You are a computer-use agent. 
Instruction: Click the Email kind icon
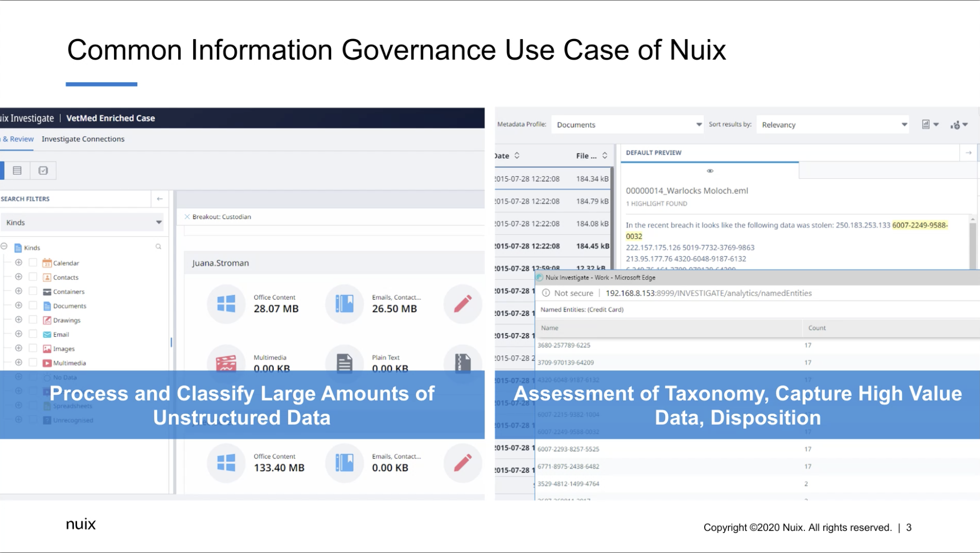[x=47, y=334]
